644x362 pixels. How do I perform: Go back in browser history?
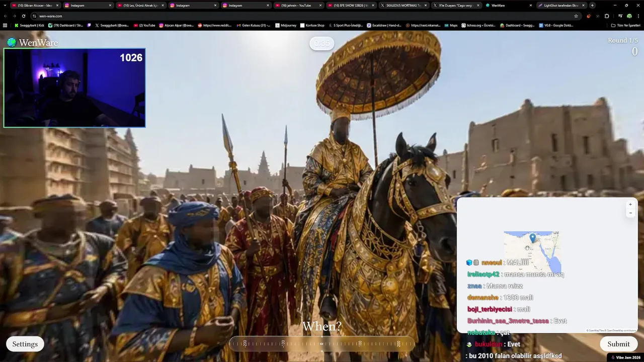6,16
